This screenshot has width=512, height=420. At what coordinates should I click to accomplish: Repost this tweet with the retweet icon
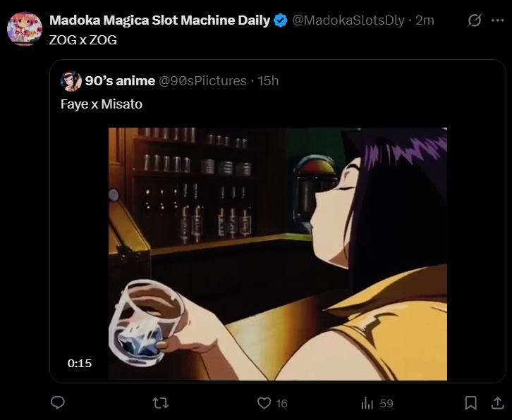(161, 403)
